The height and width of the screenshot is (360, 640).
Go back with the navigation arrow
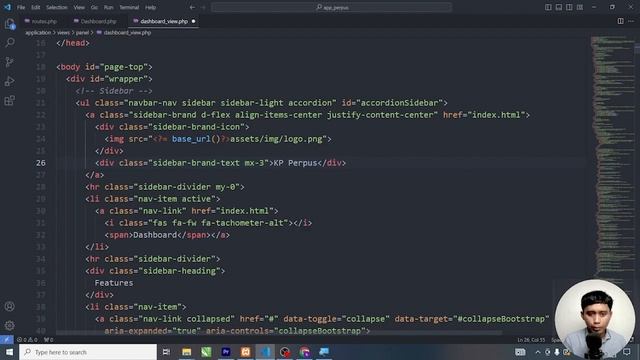192,7
